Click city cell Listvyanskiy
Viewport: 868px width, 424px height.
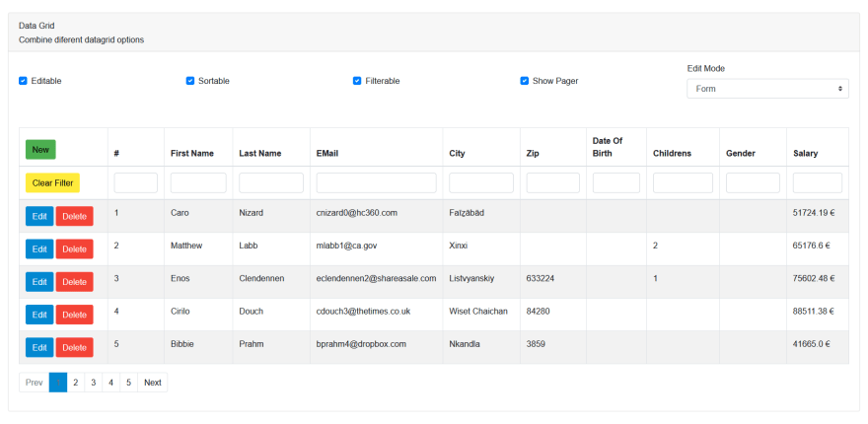[x=471, y=278]
